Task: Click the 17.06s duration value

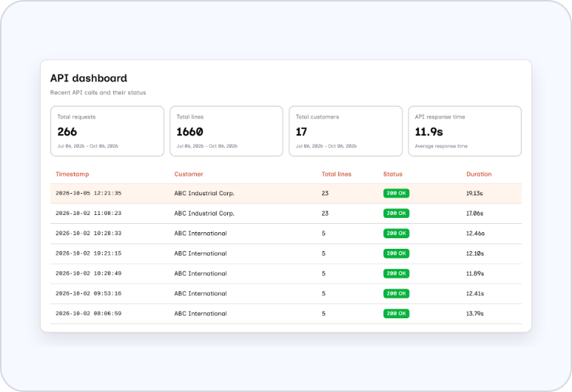Action: [475, 213]
